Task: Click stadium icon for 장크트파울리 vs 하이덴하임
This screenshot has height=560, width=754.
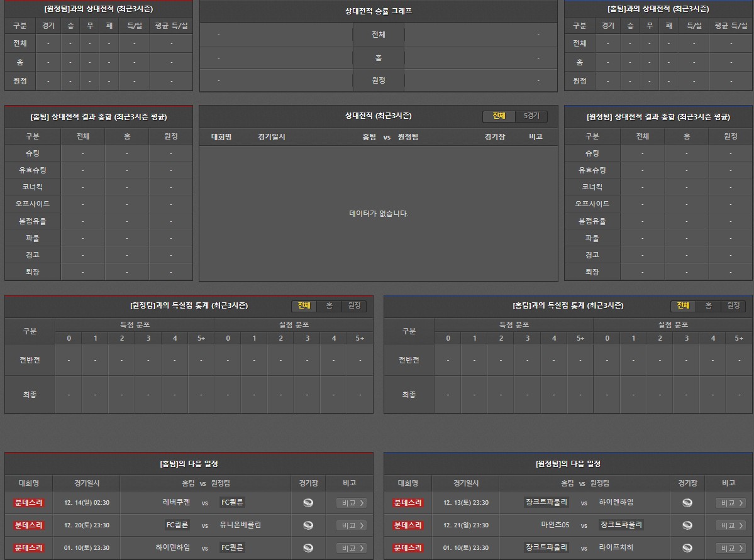Action: pos(687,503)
